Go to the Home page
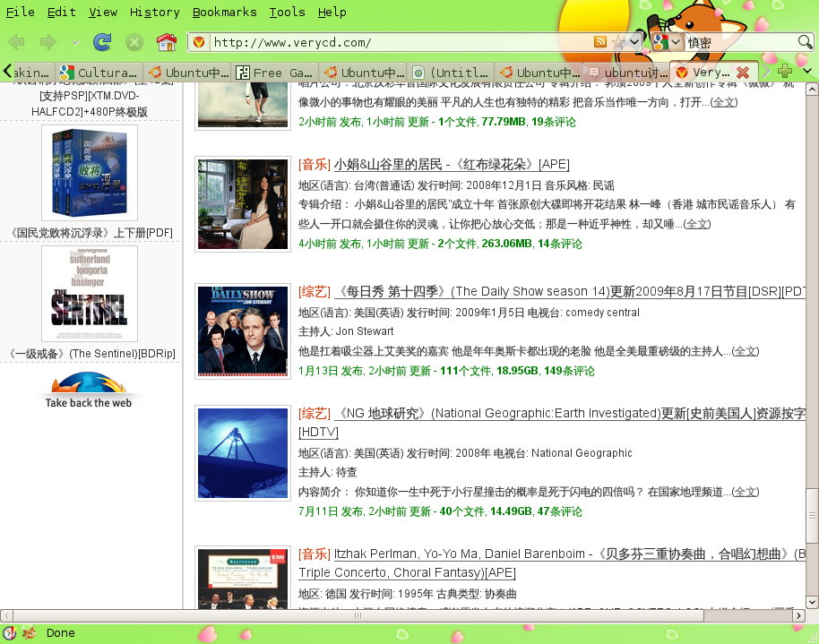This screenshot has width=819, height=644. (x=167, y=42)
